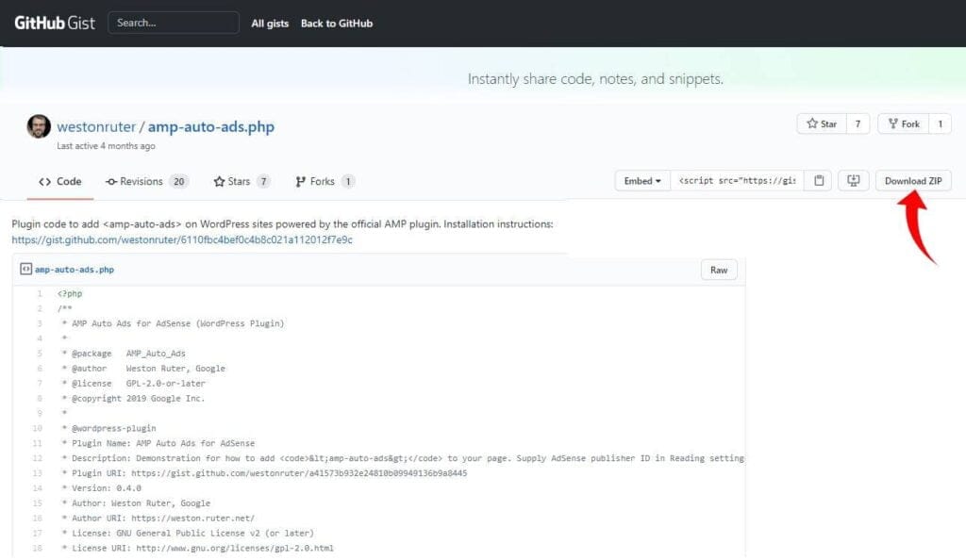Click 'Last active 4 months ago' text
This screenshot has height=560, width=966.
pyautogui.click(x=106, y=146)
